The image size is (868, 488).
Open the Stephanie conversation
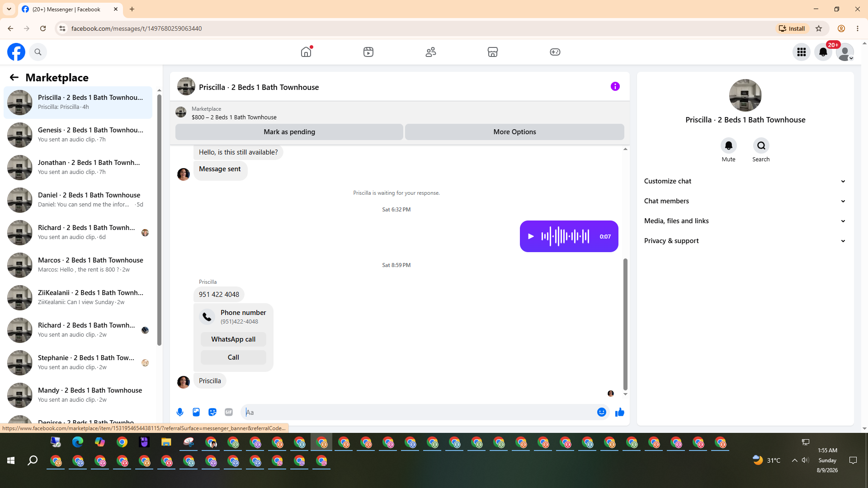(78, 363)
